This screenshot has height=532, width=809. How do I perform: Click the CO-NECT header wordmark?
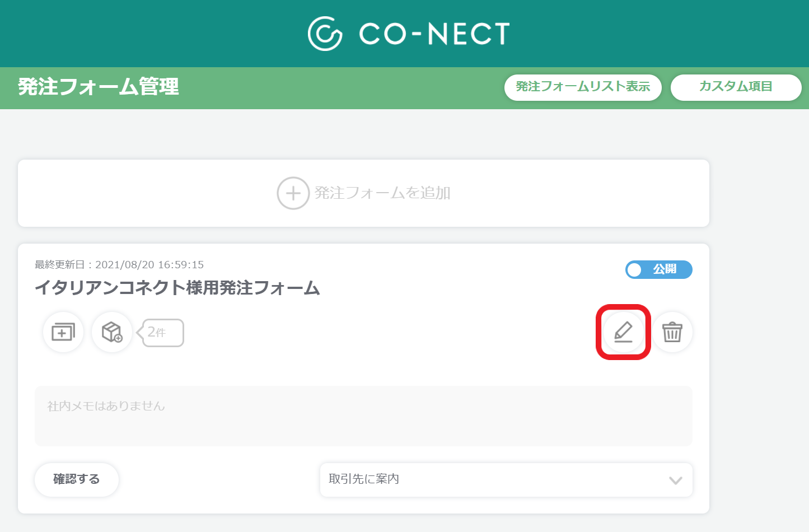coord(434,34)
